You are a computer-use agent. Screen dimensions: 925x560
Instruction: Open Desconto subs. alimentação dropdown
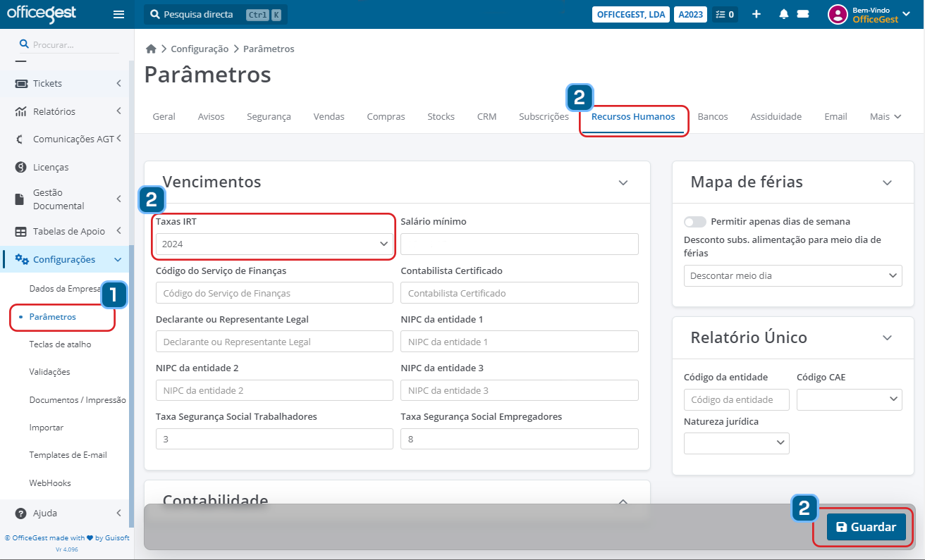pos(792,275)
